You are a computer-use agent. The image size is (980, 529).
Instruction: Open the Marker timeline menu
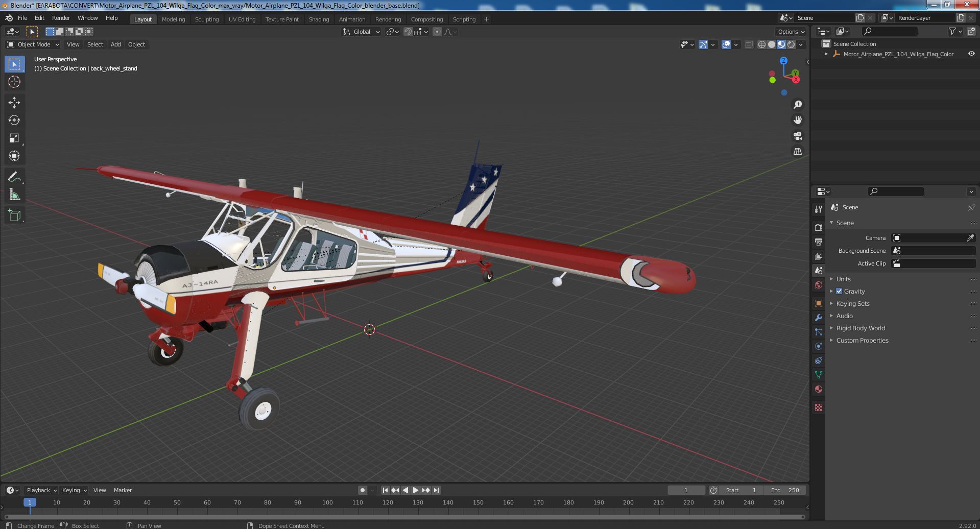123,490
